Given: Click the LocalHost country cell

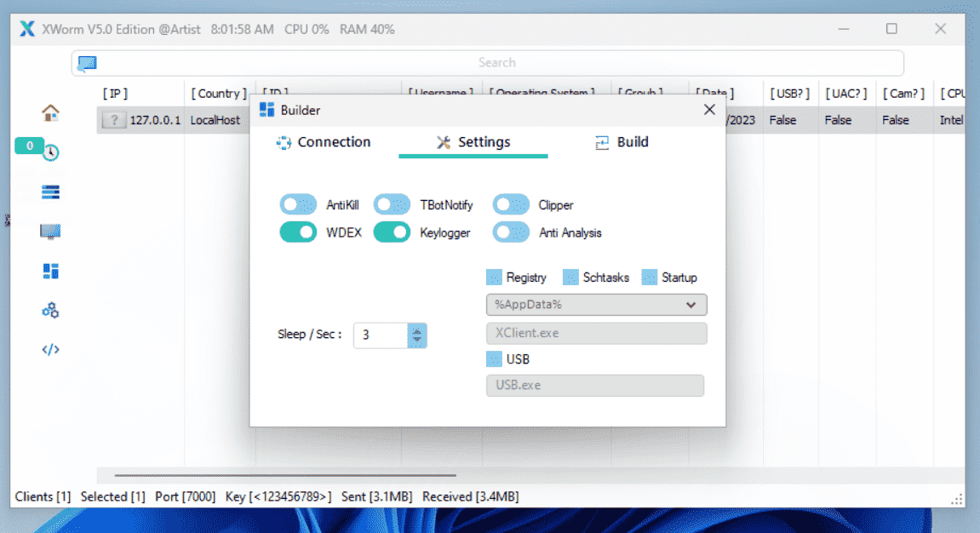Looking at the screenshot, I should (215, 120).
